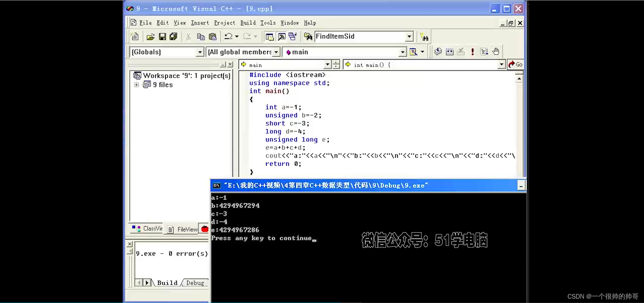Copy selection using toolbar copy icon
The height and width of the screenshot is (303, 644).
click(x=201, y=37)
